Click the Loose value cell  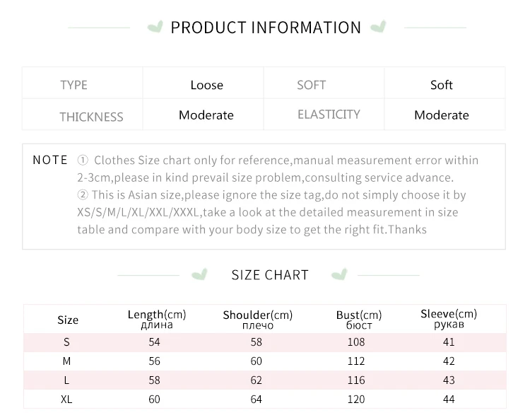click(206, 85)
